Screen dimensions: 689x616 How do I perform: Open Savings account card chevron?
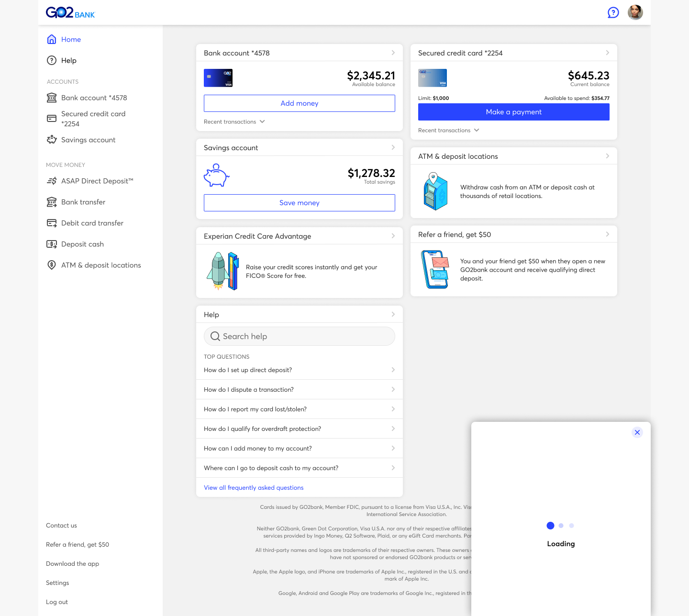pos(393,148)
